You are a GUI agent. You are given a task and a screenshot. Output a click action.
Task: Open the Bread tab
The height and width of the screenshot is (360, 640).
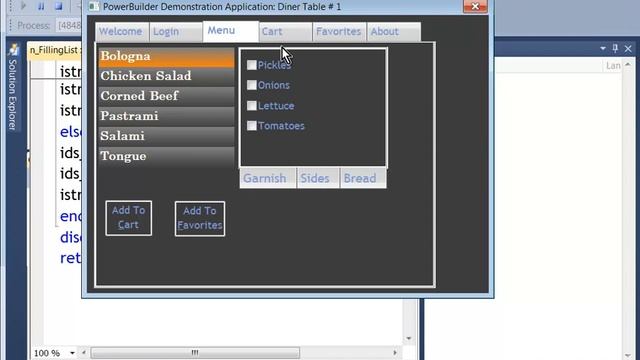(363, 178)
